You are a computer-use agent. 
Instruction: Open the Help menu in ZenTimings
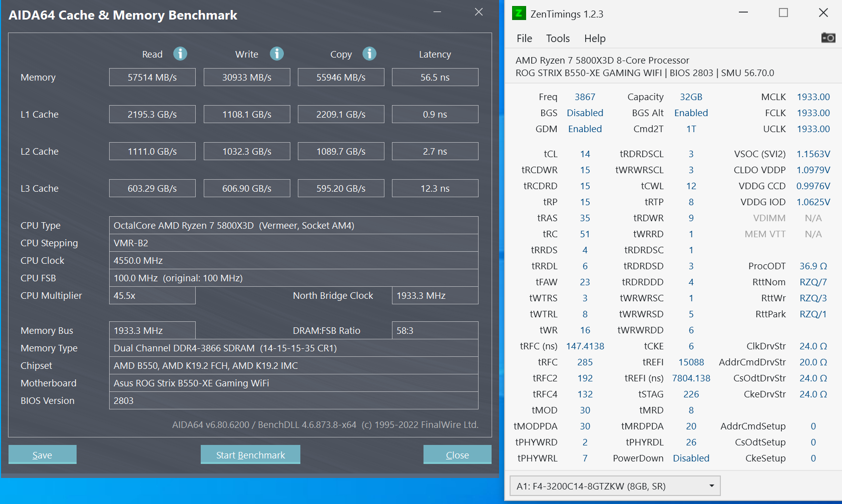(595, 39)
